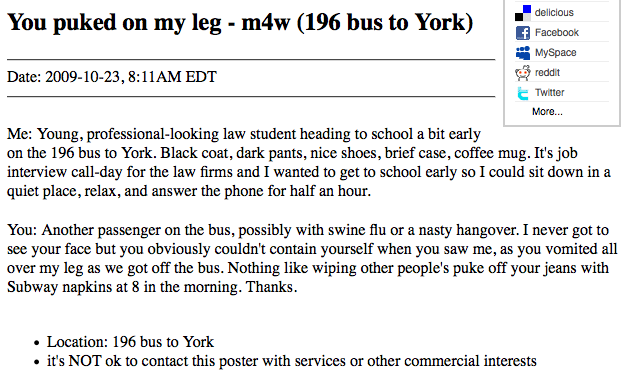The height and width of the screenshot is (373, 632).
Task: Click '196 bus to York' in the title
Action: point(385,23)
